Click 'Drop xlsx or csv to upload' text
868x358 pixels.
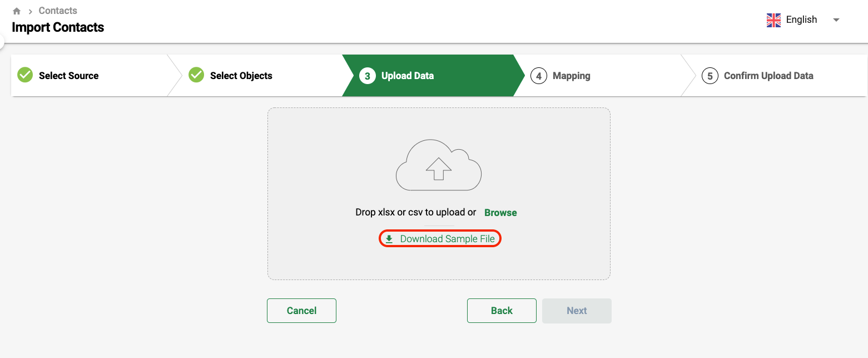coord(416,212)
